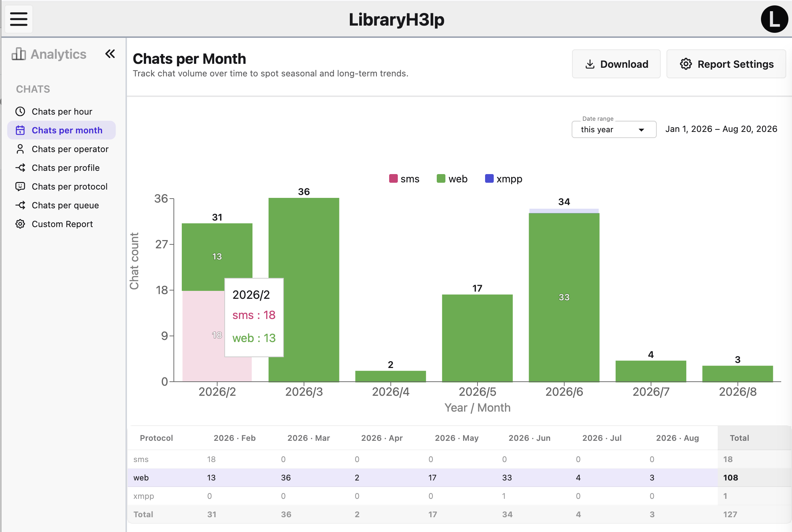Toggle the sms legend swatch

click(393, 178)
